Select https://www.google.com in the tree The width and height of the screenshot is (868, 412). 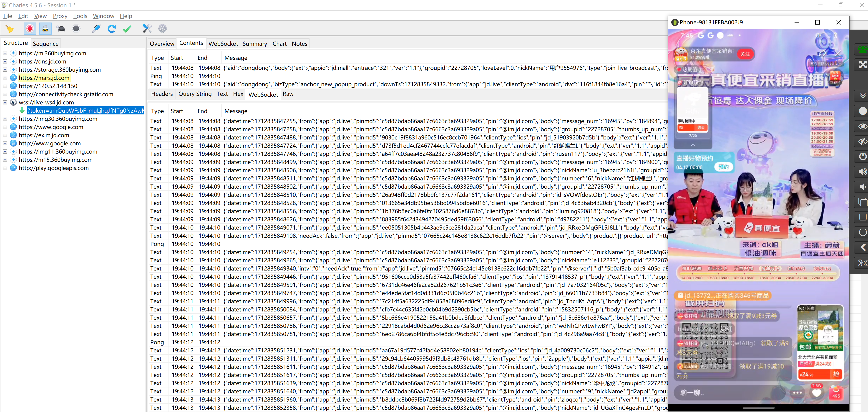[51, 127]
